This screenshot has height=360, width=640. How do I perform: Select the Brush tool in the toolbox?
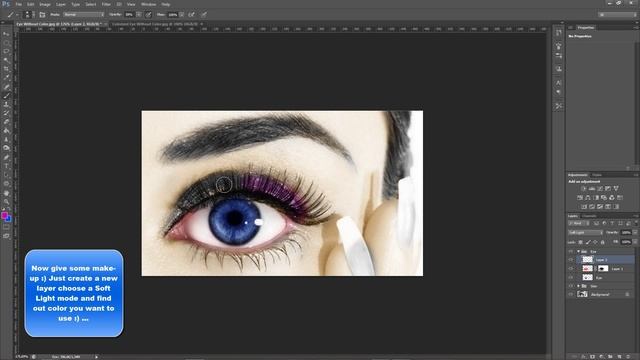pos(6,96)
